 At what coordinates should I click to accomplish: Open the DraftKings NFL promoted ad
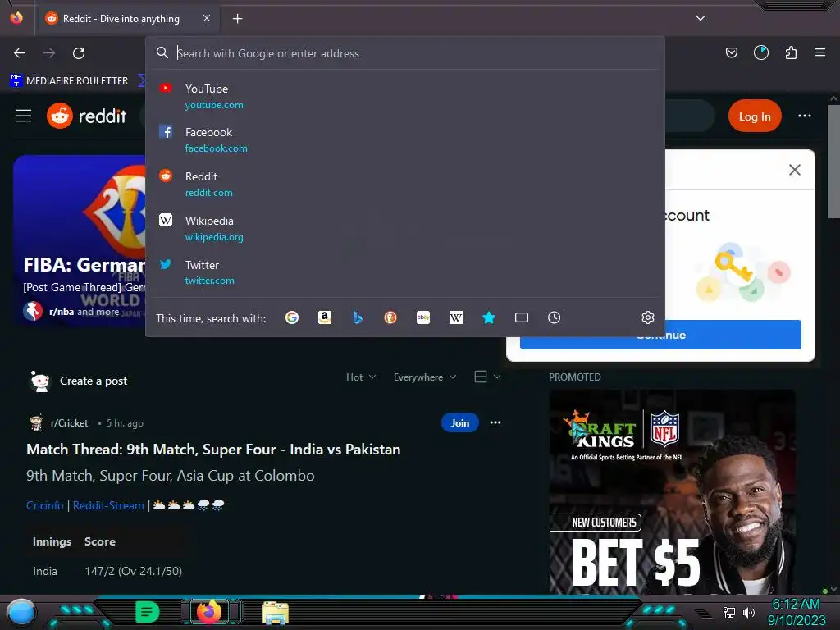672,492
